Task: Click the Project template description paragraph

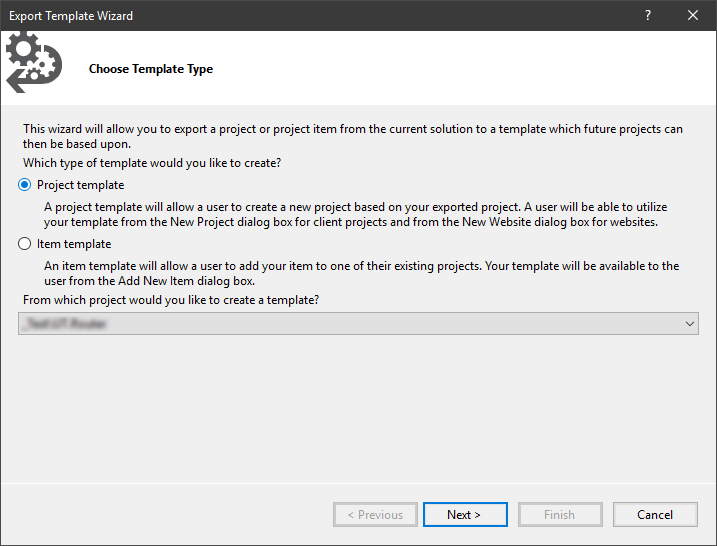Action: point(350,214)
